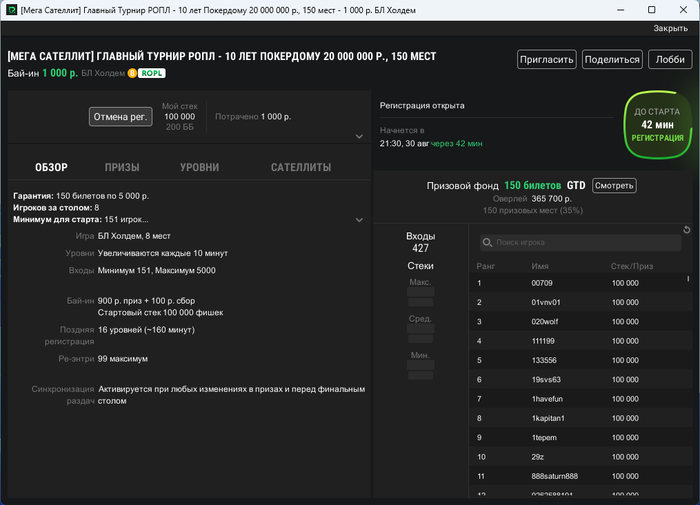Click the PokerDom app icon in title bar
Viewport: 700px width, 505px height.
[11, 9]
